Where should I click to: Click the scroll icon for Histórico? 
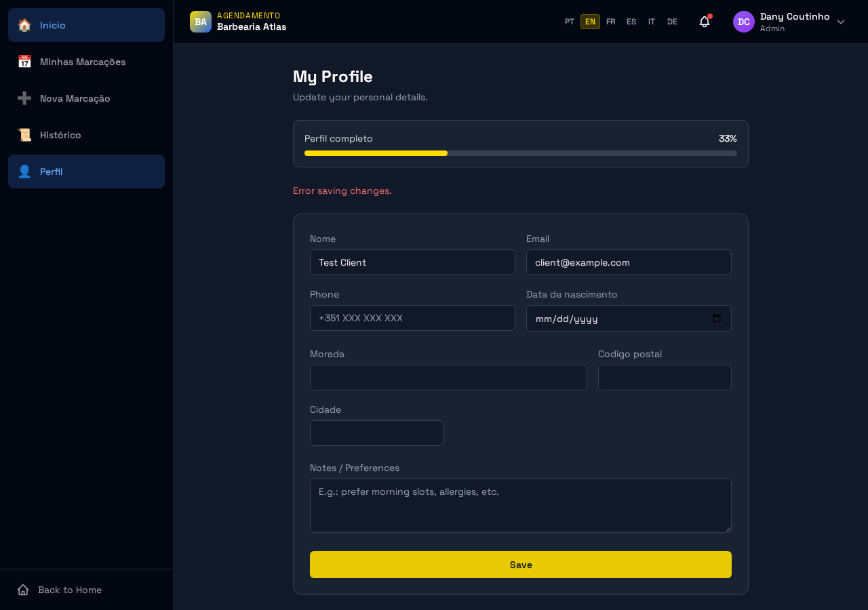[x=24, y=135]
